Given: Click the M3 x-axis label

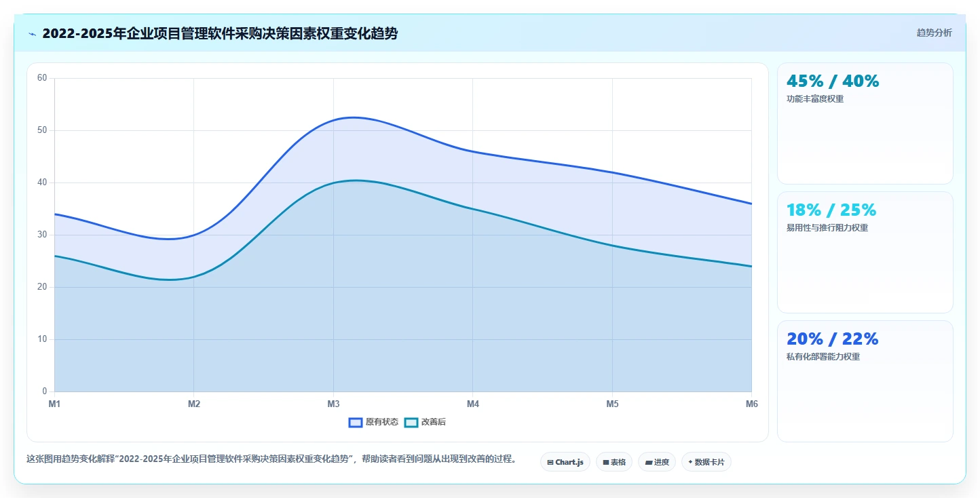Looking at the screenshot, I should pos(333,404).
